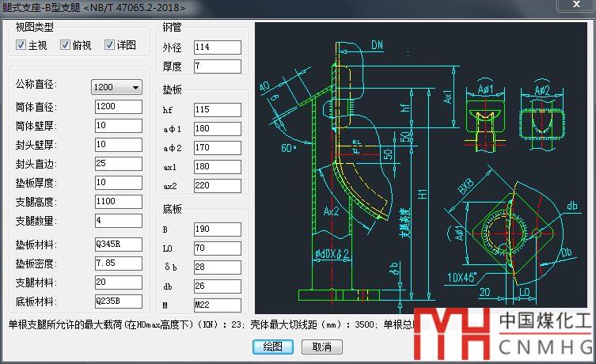Click the 取消 button
Screen dimensions: 596x364
[322, 347]
